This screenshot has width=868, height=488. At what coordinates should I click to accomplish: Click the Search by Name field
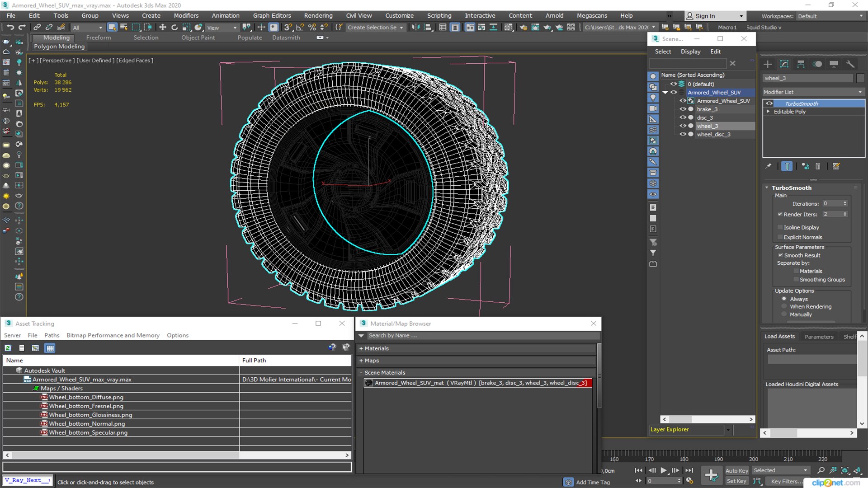tap(483, 336)
